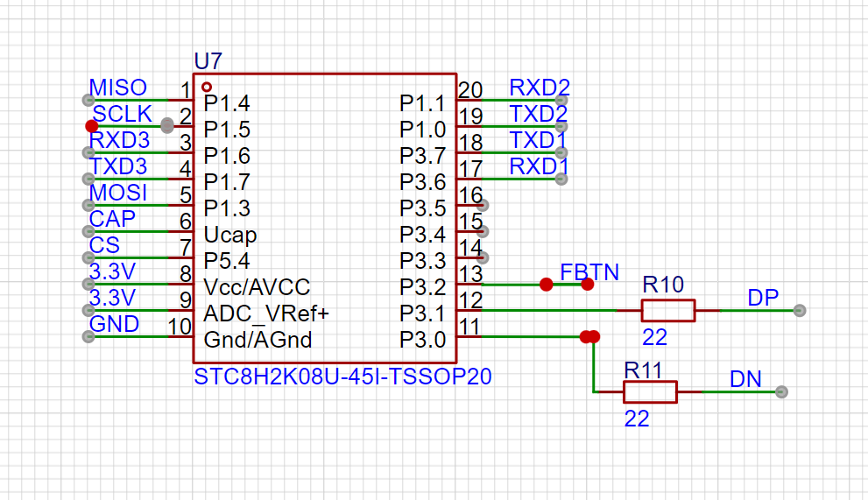This screenshot has height=500, width=868.
Task: Click the P3.2 pin name
Action: pos(423,287)
